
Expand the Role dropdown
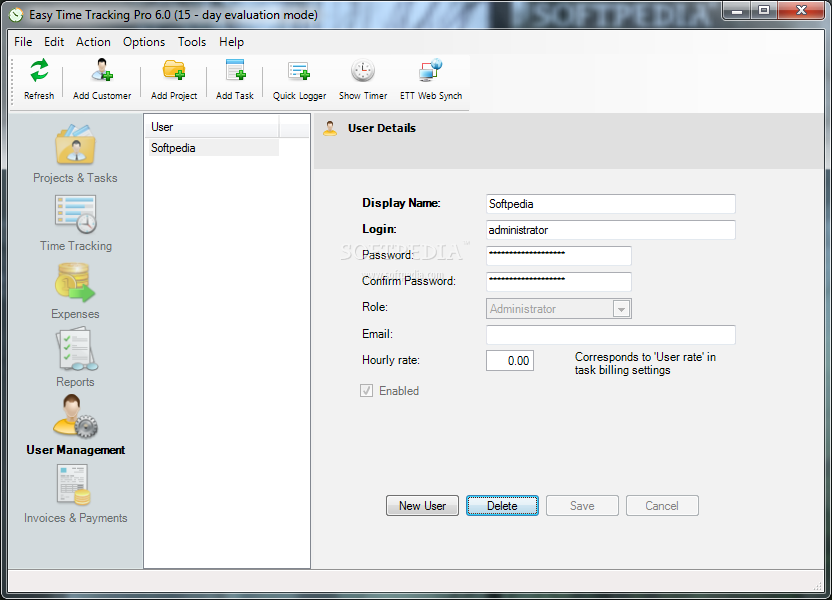[621, 309]
